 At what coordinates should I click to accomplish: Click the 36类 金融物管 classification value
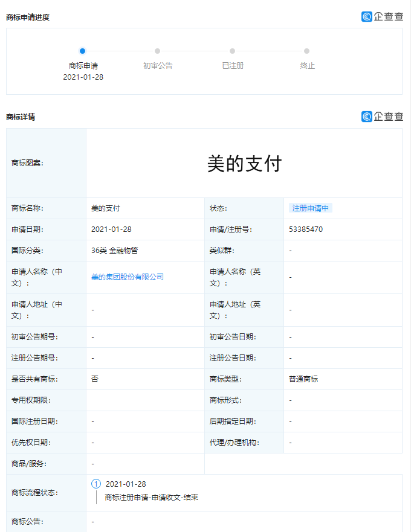point(115,251)
